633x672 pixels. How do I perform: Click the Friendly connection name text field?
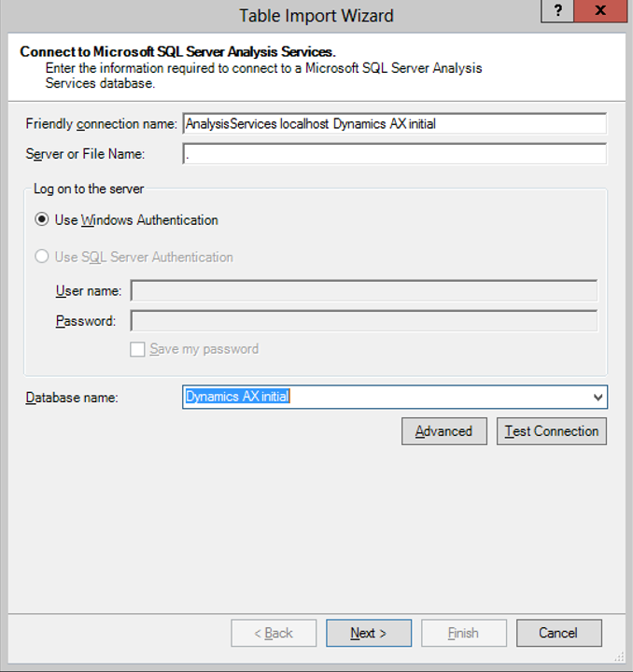pos(395,124)
